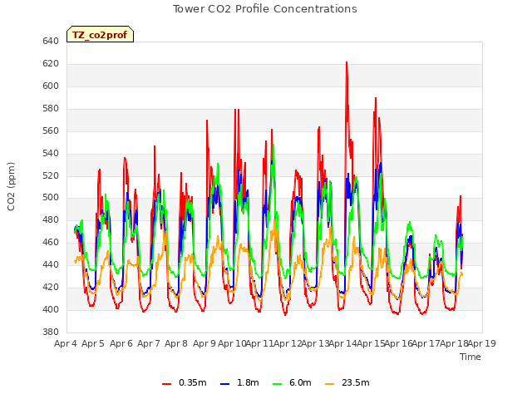
Task: Select the 6.0m legend label
Action: (300, 382)
